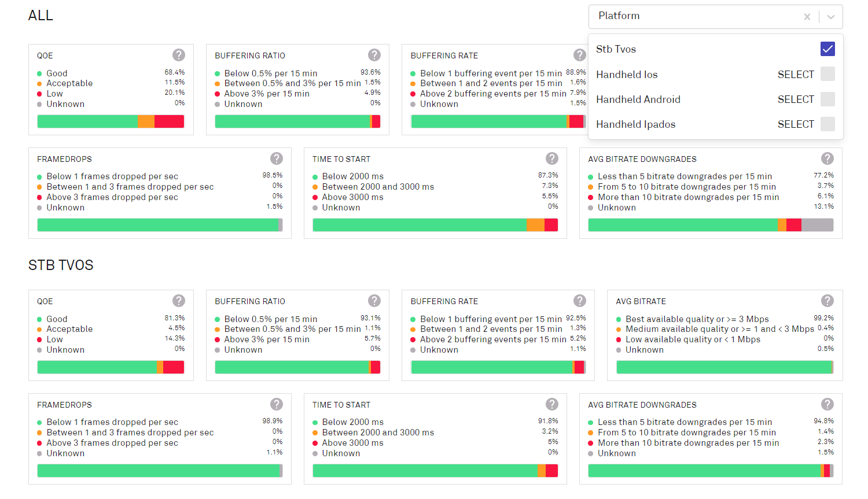Image resolution: width=868 pixels, height=499 pixels.
Task: Click the Platform dropdown field
Action: click(694, 16)
